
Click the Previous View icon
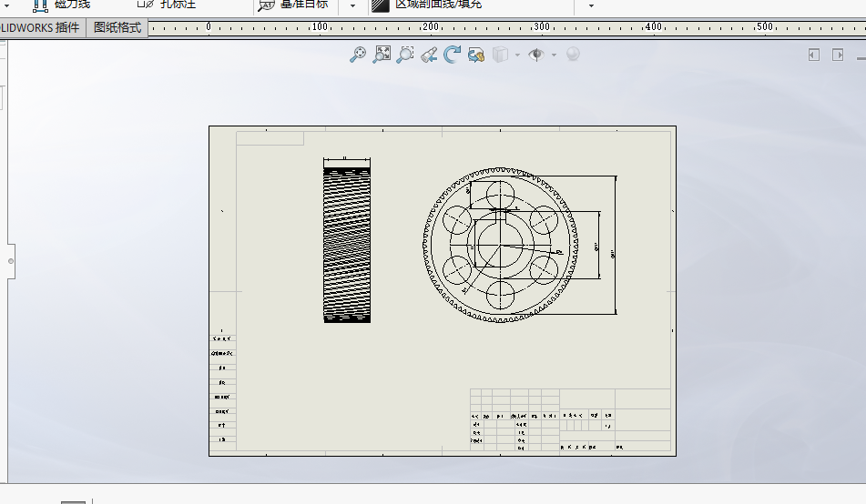(x=429, y=55)
